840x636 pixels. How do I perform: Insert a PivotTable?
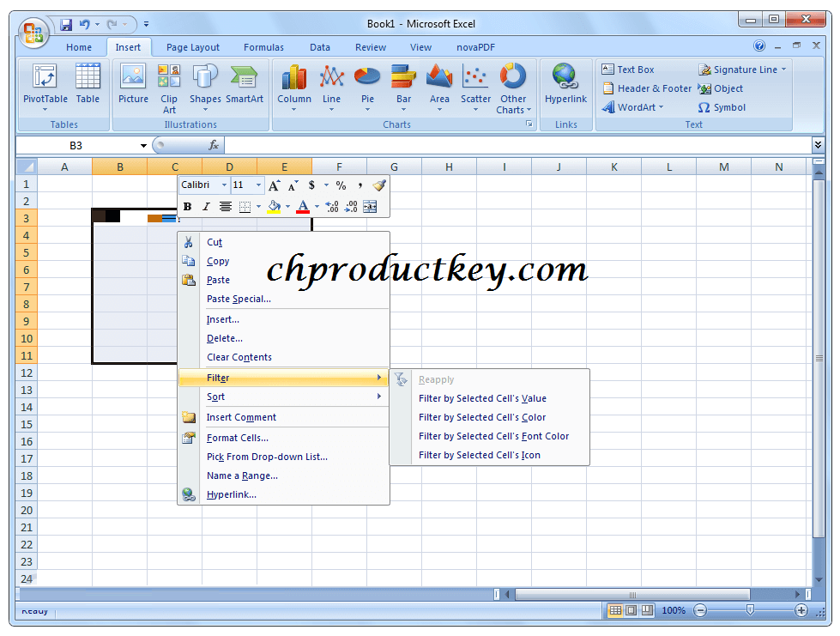point(45,88)
